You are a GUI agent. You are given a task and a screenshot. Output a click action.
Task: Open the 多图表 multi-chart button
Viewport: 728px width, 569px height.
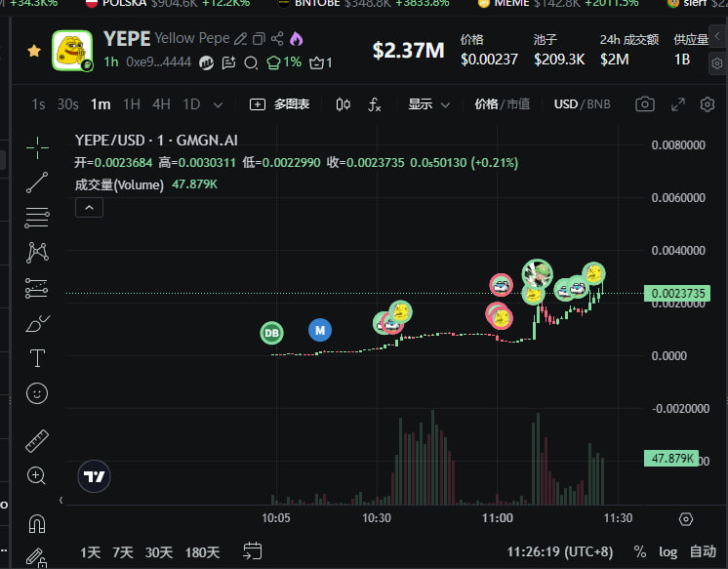tap(279, 104)
